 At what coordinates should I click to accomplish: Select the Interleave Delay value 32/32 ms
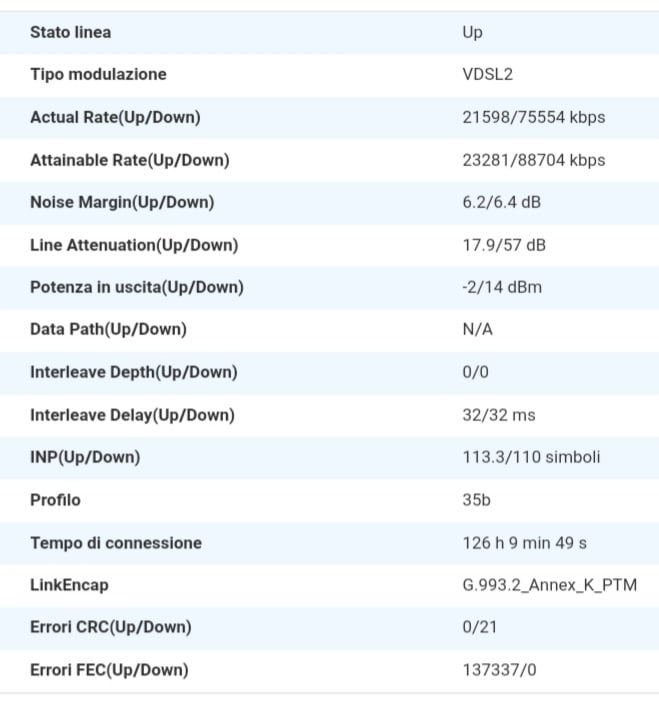[x=499, y=415]
